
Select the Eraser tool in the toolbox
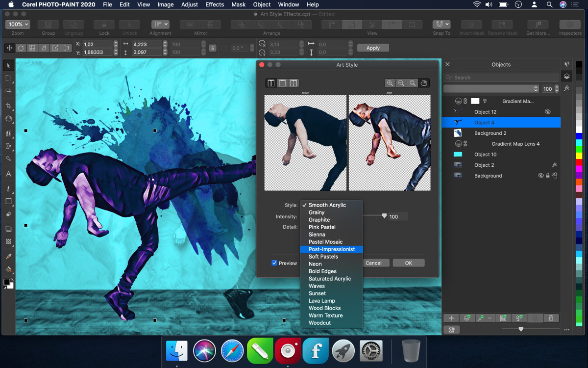[x=8, y=214]
